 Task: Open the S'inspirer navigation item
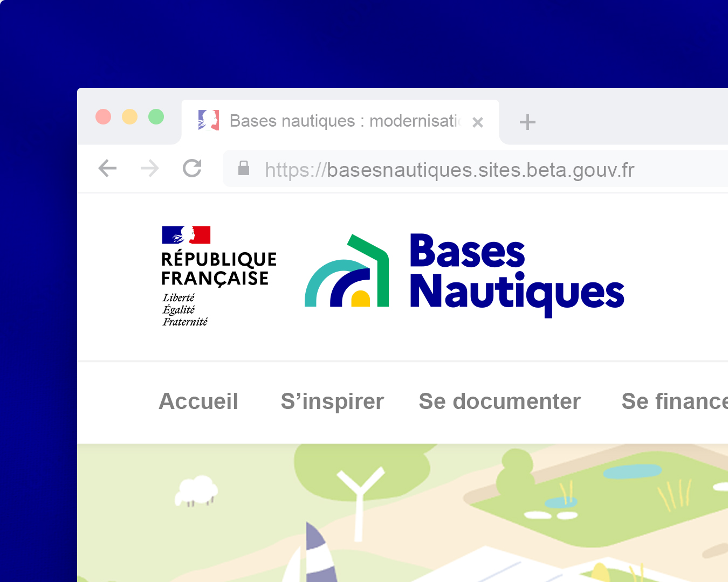[332, 401]
